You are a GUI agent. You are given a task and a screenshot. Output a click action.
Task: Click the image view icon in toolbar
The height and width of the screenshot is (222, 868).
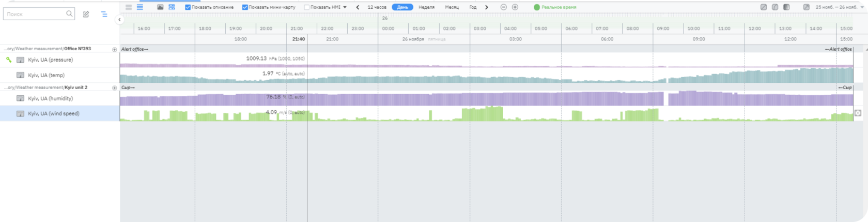coord(160,7)
